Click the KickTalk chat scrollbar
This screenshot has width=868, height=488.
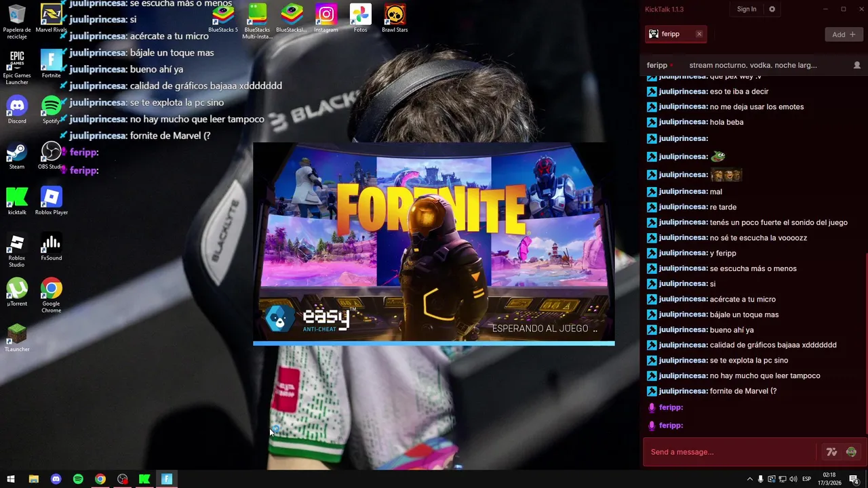(x=866, y=342)
